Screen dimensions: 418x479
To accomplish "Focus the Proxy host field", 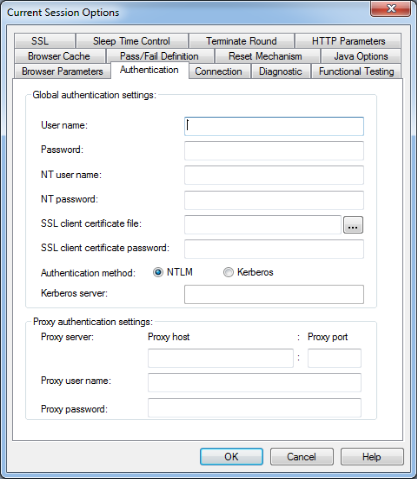I will [x=221, y=358].
